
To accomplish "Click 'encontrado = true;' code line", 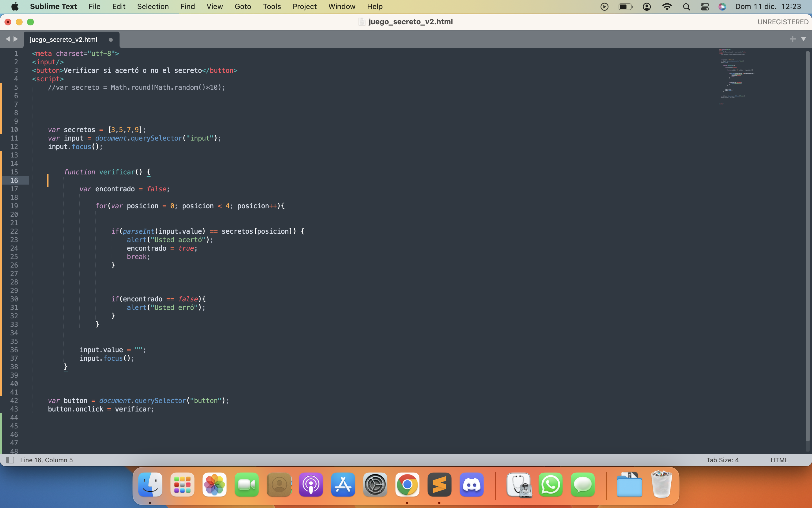I will click(162, 248).
